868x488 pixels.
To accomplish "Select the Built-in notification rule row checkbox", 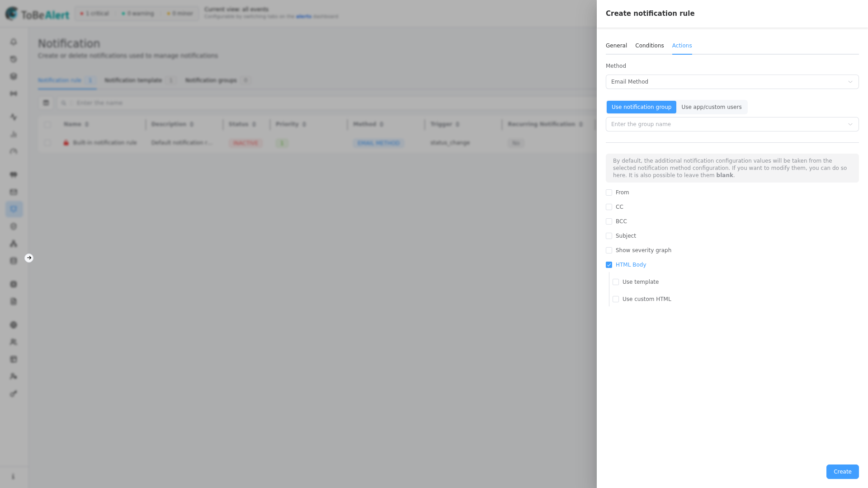I will [47, 143].
